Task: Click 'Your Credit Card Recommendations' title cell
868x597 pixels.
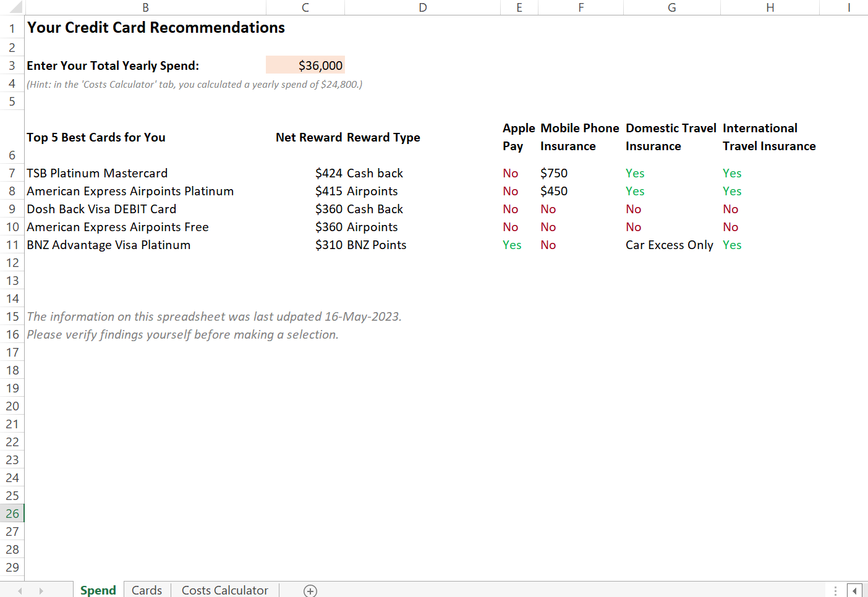Action: [x=156, y=28]
